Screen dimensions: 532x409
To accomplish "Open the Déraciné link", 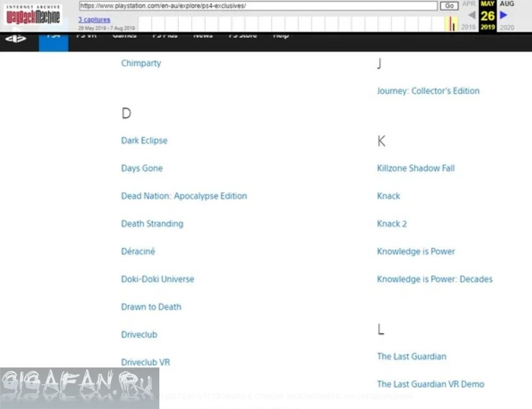I will tap(138, 252).
